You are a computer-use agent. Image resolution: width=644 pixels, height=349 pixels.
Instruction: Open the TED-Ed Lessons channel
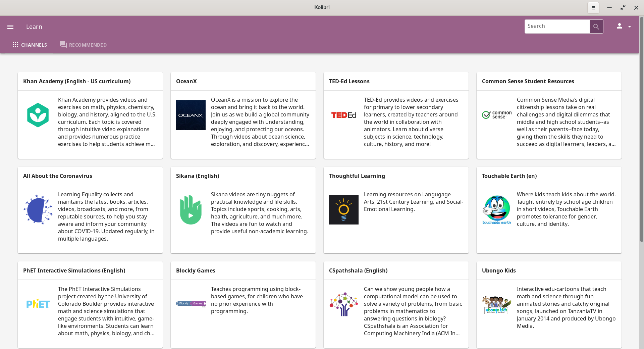[349, 82]
